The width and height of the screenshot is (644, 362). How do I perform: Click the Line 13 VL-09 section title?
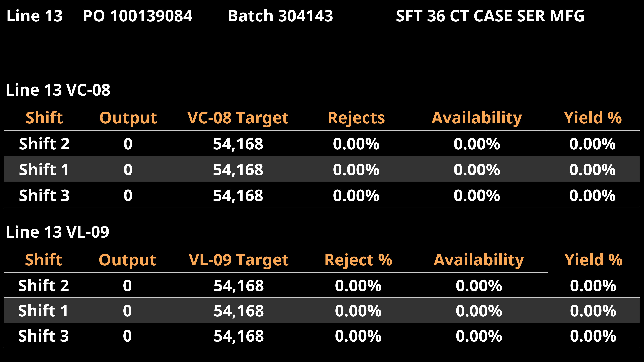coord(58,232)
